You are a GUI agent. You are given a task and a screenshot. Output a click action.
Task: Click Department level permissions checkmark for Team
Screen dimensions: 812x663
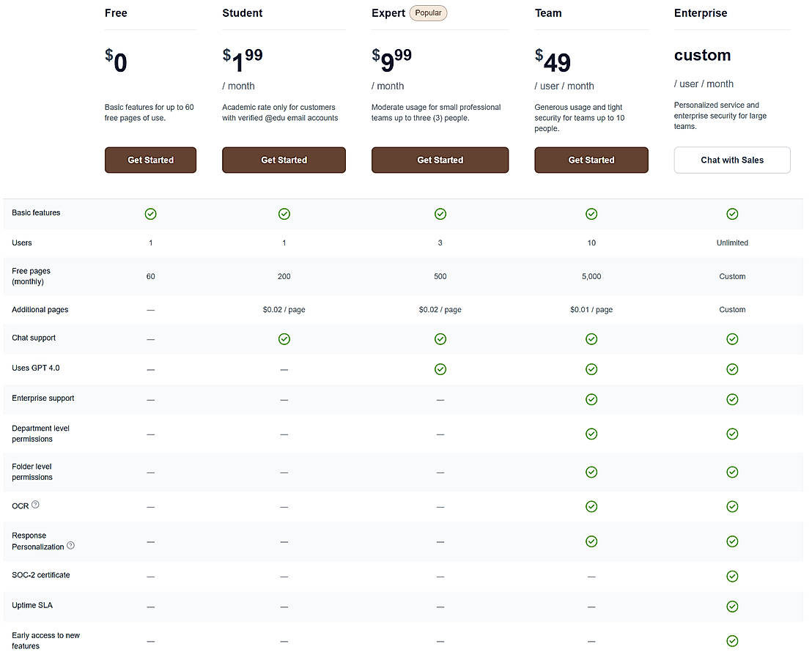[x=591, y=434]
